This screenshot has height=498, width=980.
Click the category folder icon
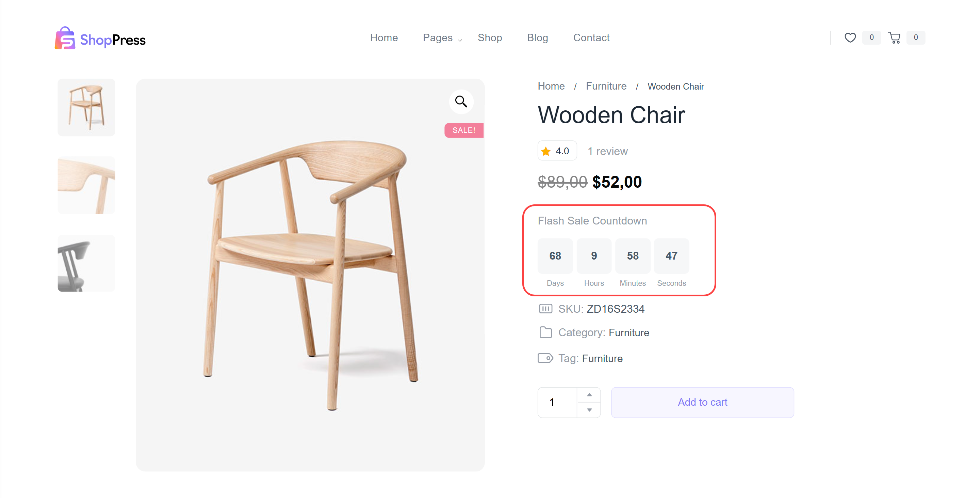(x=545, y=332)
